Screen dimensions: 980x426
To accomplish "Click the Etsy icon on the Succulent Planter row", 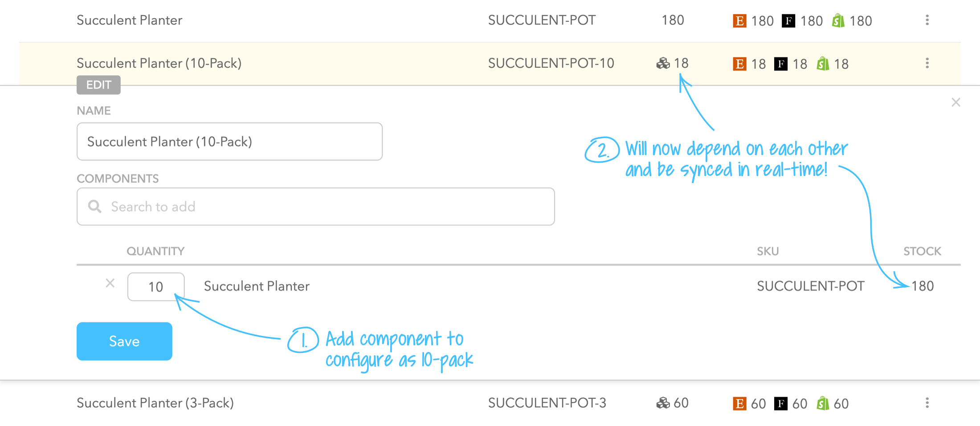I will click(739, 20).
